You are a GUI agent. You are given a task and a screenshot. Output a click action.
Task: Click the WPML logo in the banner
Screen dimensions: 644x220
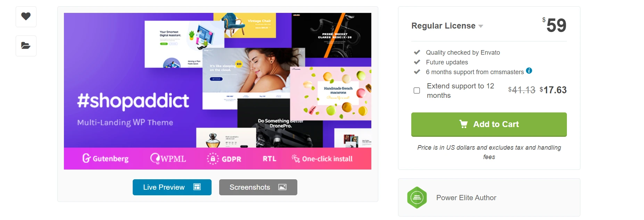click(x=168, y=158)
